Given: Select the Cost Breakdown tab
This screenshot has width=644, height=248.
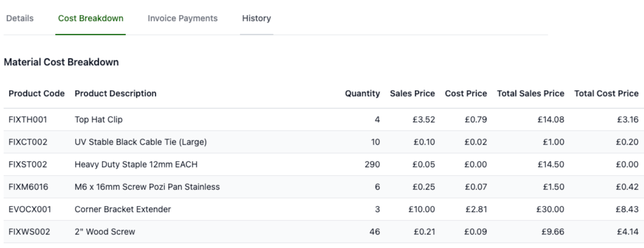Looking at the screenshot, I should pyautogui.click(x=91, y=18).
